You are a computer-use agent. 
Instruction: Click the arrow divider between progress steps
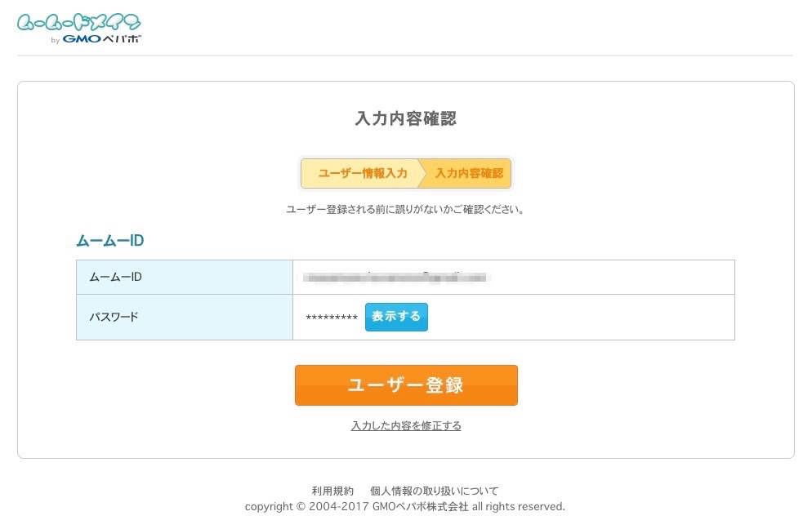tap(422, 173)
